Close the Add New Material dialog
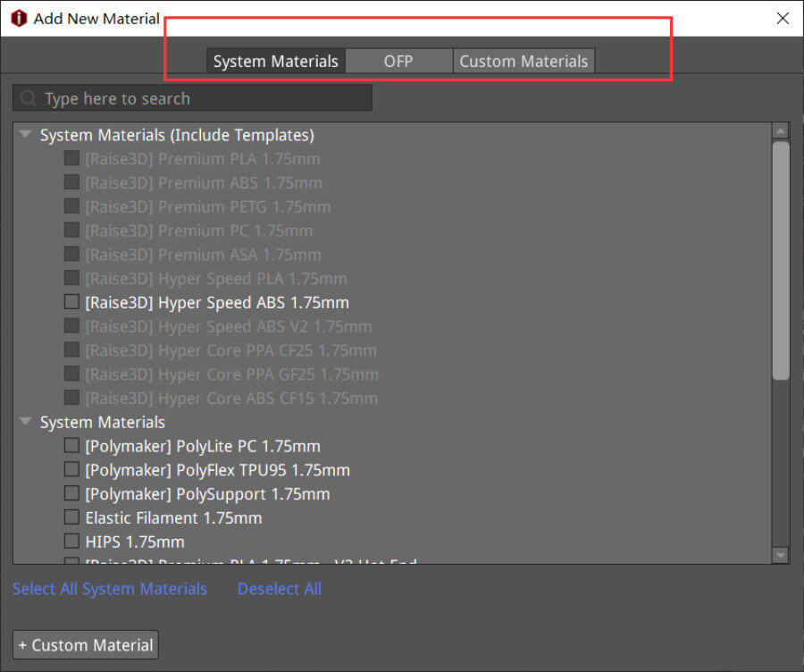The image size is (804, 672). coord(783,19)
